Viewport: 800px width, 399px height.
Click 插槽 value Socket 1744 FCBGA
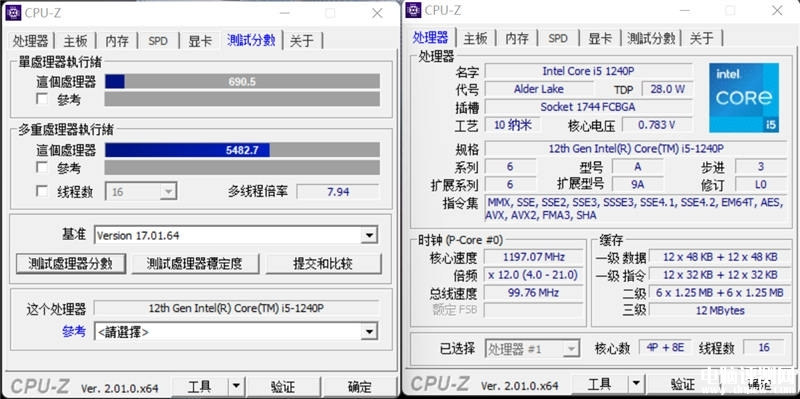point(588,107)
